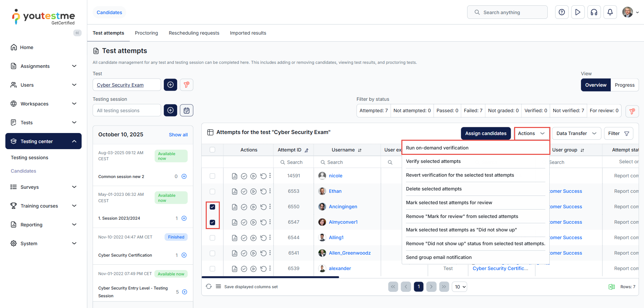This screenshot has width=644, height=308.
Task: Click the refresh table icon
Action: point(209,287)
